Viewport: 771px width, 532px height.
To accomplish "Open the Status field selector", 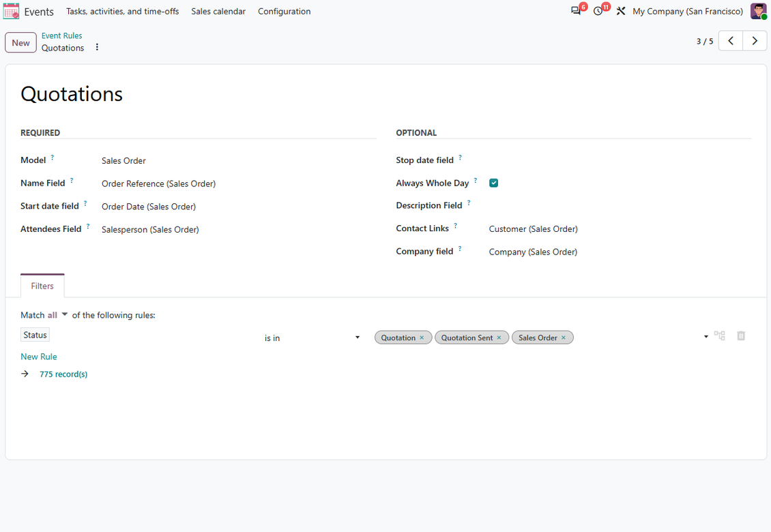I will [35, 335].
